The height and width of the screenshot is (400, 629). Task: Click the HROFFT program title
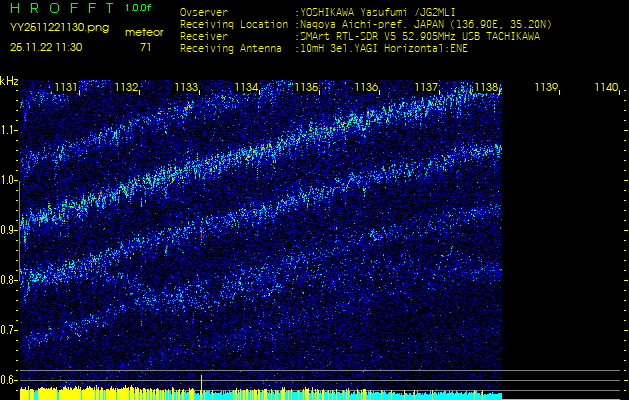(x=63, y=7)
